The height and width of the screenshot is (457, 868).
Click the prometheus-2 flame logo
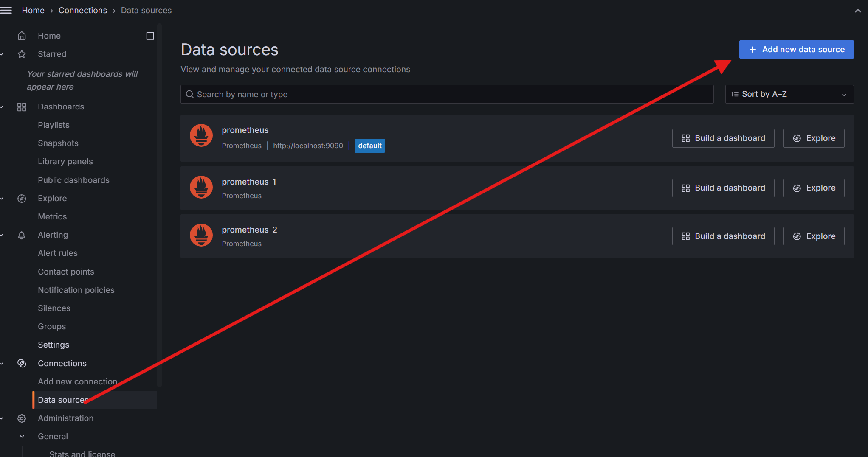(201, 235)
